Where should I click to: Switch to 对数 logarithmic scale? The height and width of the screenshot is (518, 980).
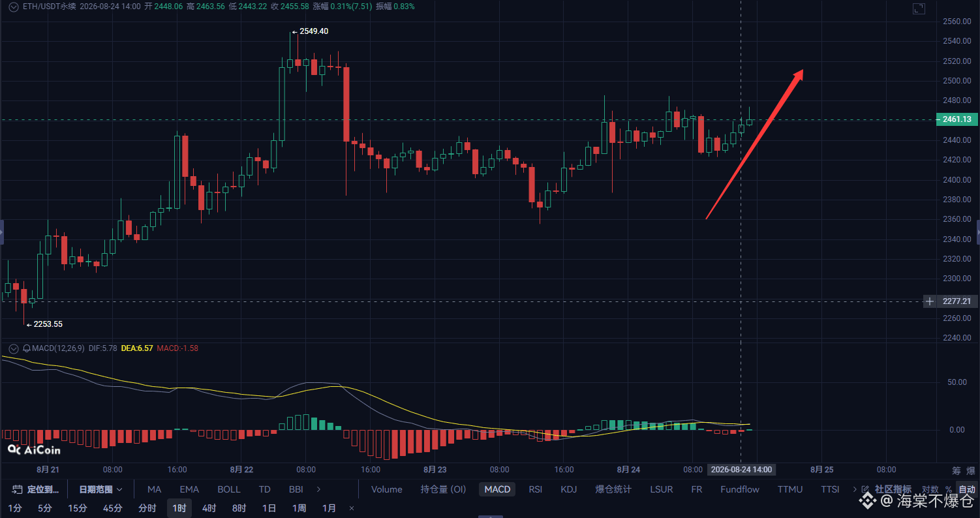[930, 489]
